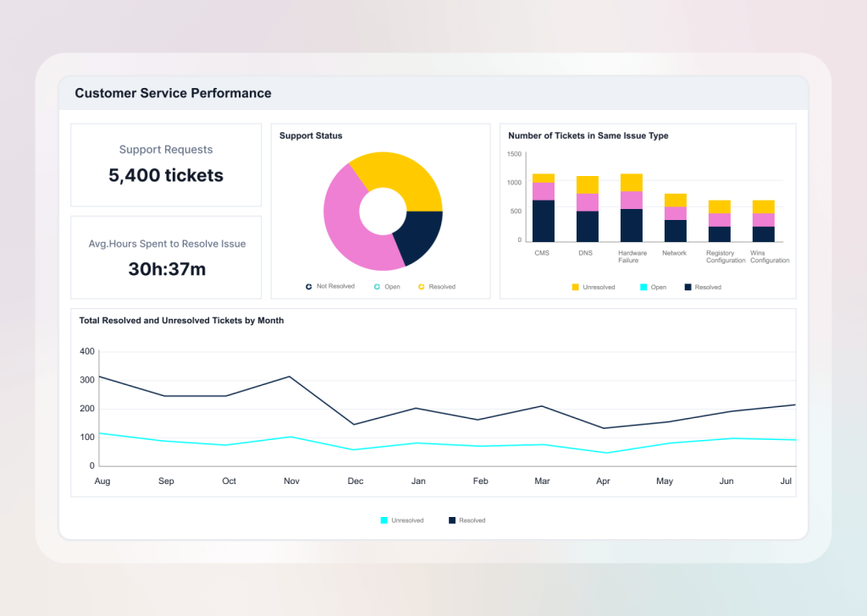The image size is (867, 616).
Task: Click the 400 value on line chart axis
Action: [87, 351]
